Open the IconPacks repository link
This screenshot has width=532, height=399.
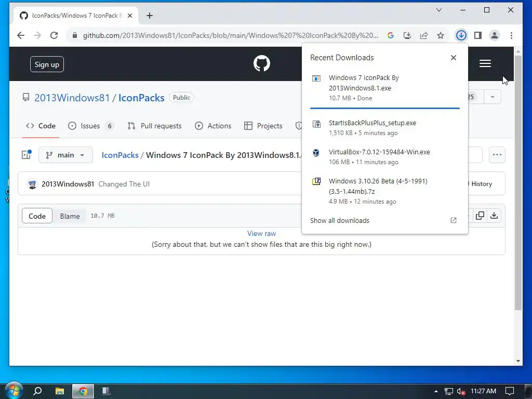click(141, 98)
